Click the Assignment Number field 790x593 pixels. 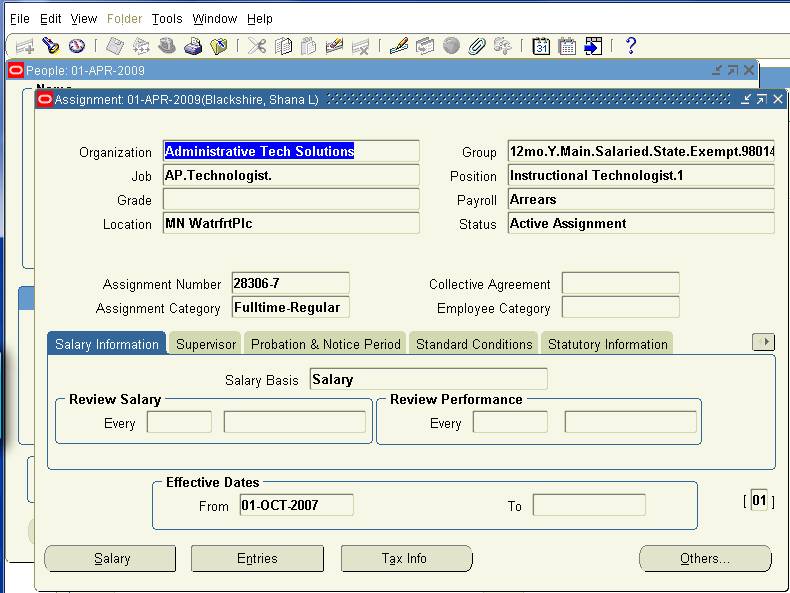point(290,283)
